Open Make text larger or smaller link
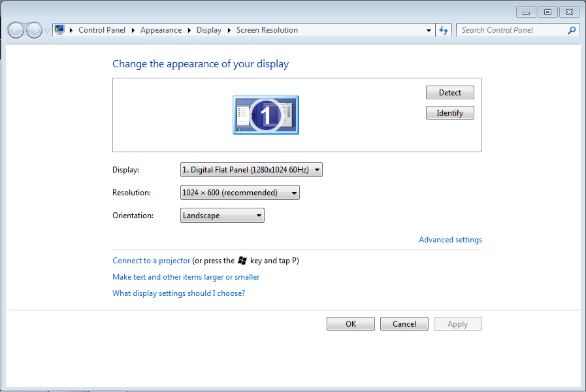The height and width of the screenshot is (392, 586). pos(186,277)
